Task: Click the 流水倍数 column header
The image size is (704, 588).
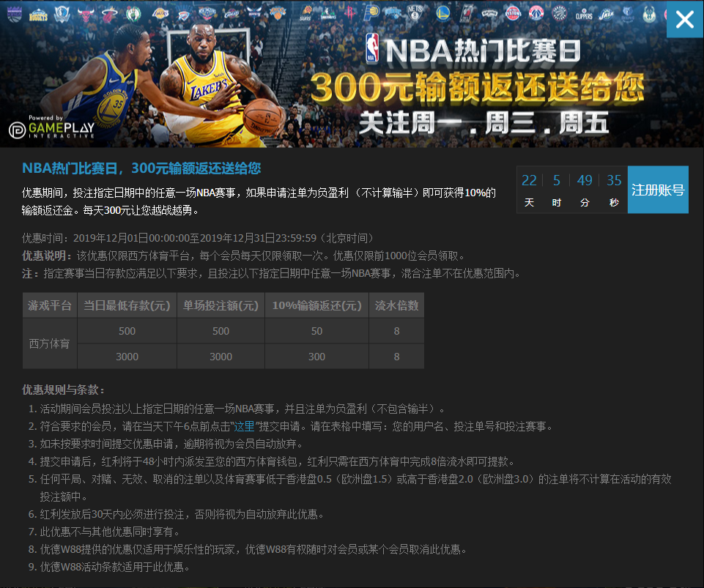Action: pyautogui.click(x=396, y=305)
